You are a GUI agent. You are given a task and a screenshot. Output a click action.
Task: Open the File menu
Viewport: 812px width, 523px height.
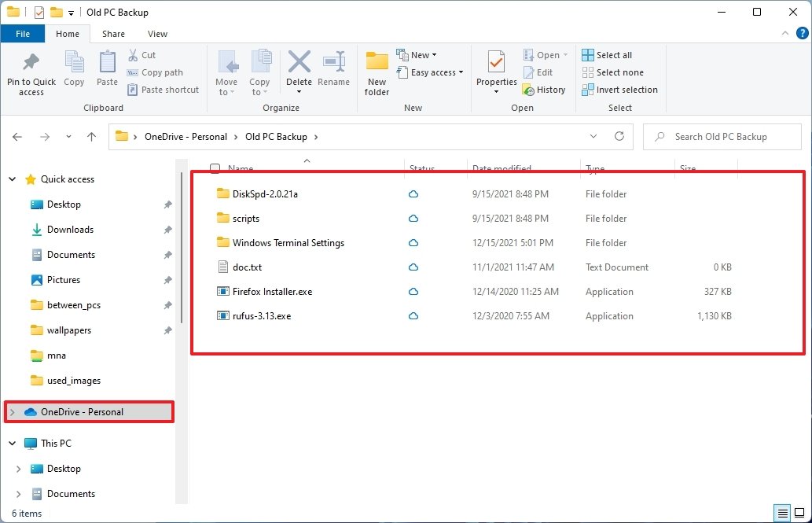point(23,34)
